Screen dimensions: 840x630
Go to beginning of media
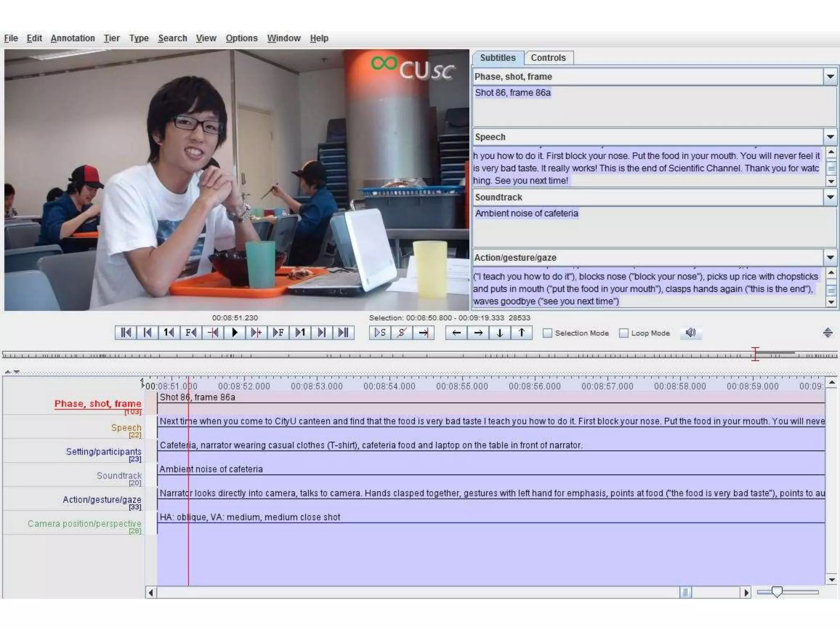click(x=126, y=333)
